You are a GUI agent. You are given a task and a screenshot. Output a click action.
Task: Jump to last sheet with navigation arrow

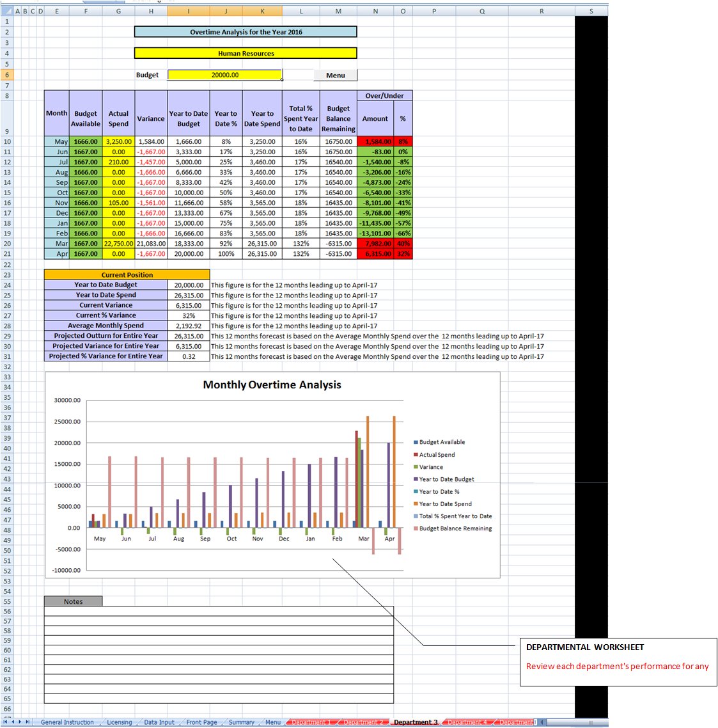tap(27, 722)
